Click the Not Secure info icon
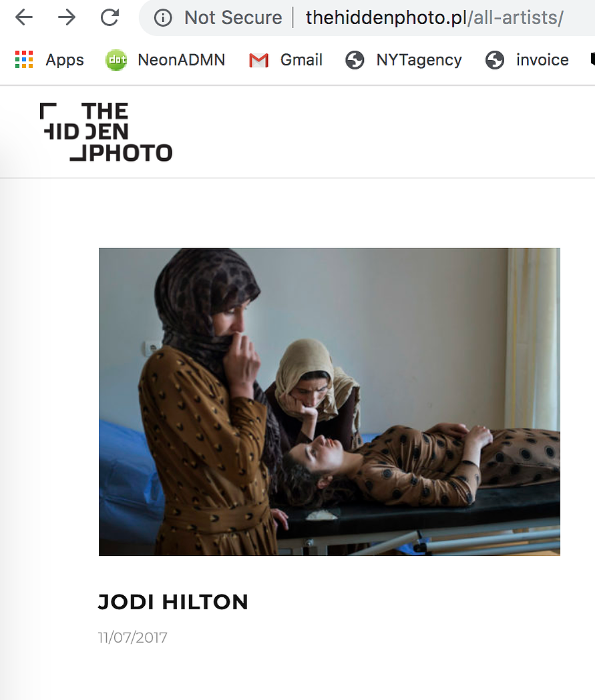Screen dimensions: 595x700 pyautogui.click(x=163, y=18)
